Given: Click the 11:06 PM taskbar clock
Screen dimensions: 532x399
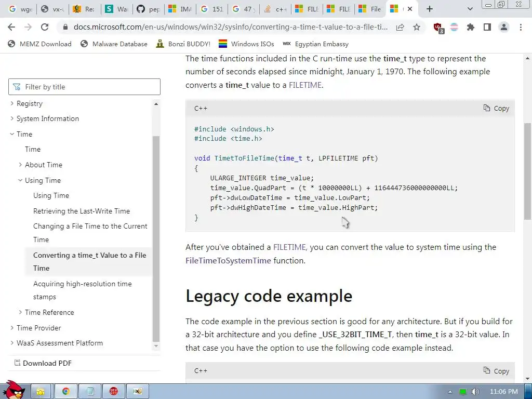Looking at the screenshot, I should [504, 392].
